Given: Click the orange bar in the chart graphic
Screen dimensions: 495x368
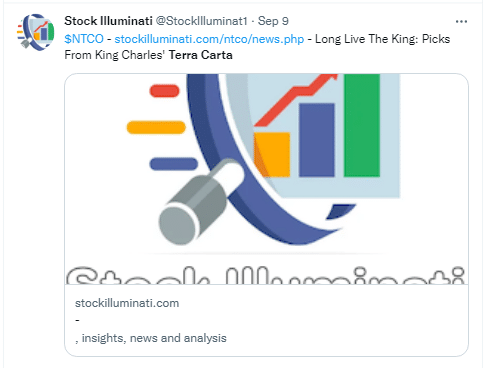Looking at the screenshot, I should coord(272,154).
